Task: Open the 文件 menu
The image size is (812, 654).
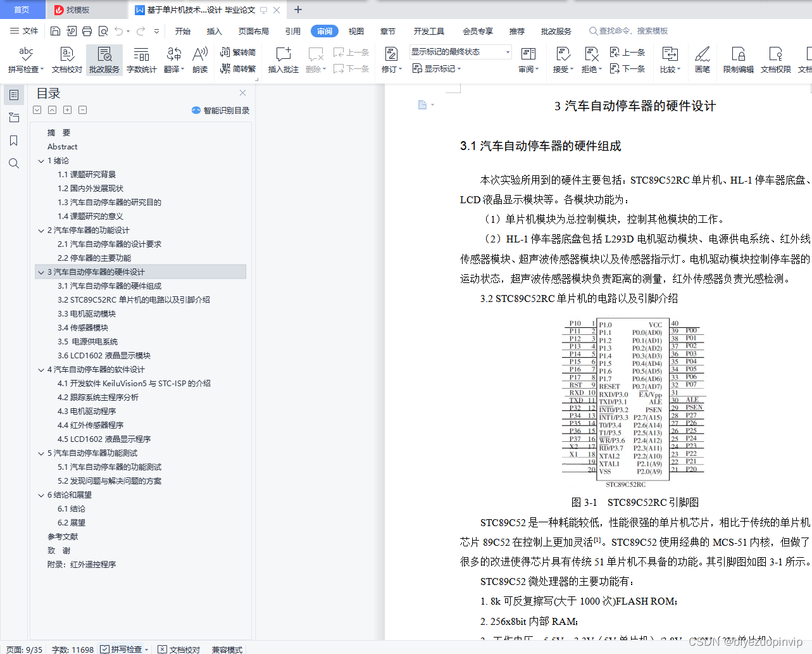Action: 24,31
